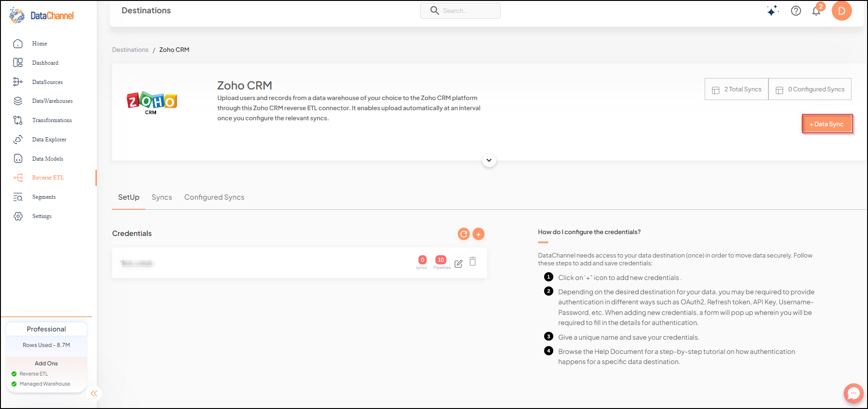Delete the saved credential
The width and height of the screenshot is (868, 409).
click(473, 261)
